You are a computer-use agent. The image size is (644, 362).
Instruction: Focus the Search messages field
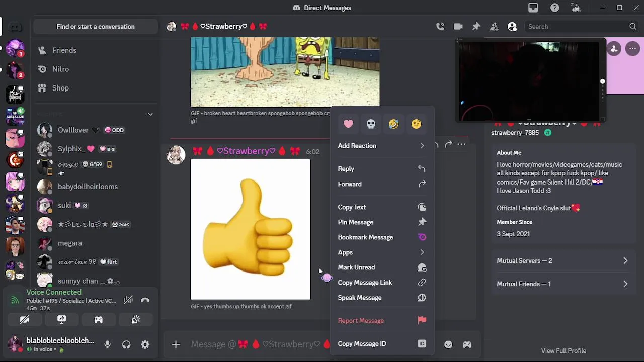click(x=581, y=27)
